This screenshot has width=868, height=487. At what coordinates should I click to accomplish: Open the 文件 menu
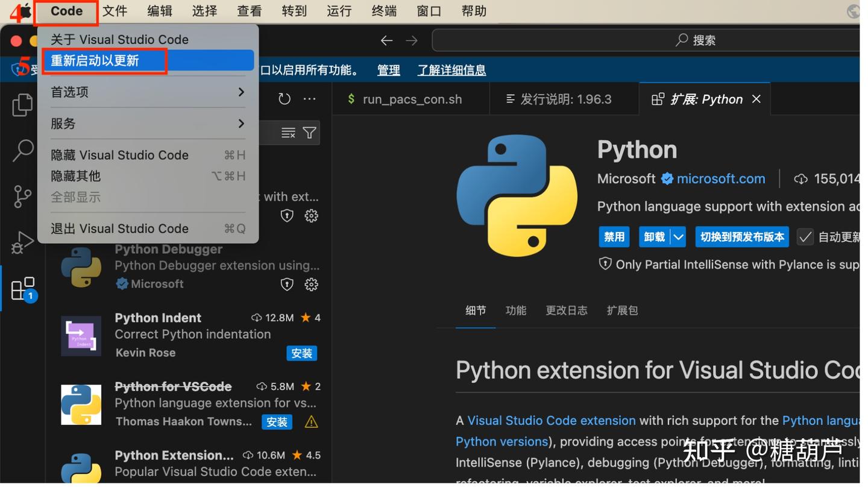[x=115, y=11]
